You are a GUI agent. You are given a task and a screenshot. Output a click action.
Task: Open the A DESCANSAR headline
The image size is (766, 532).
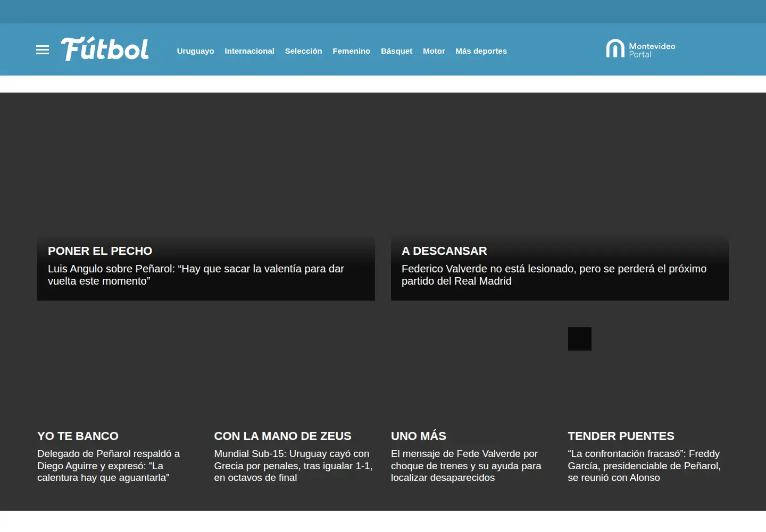(x=444, y=251)
